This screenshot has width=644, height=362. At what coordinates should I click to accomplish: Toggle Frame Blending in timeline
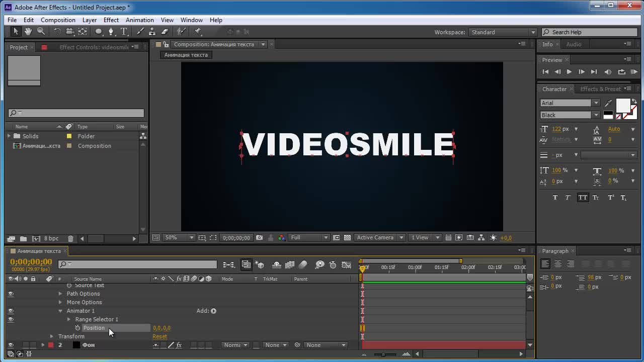(x=290, y=264)
